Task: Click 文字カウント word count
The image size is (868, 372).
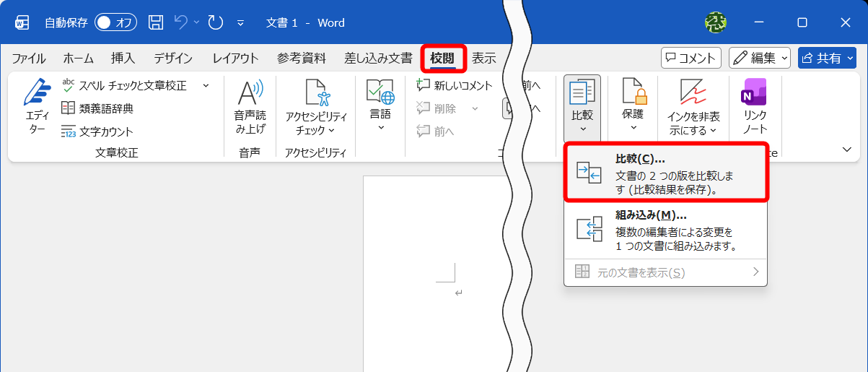Action: point(97,131)
